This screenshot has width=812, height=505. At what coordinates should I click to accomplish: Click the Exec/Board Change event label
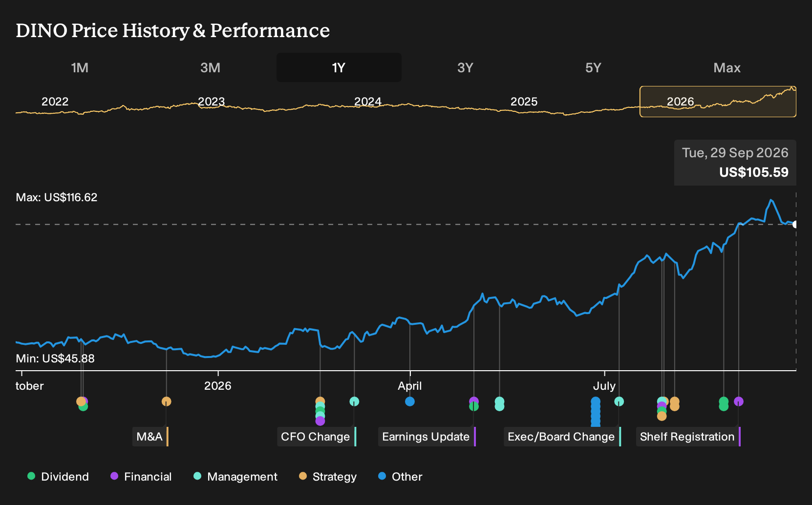pyautogui.click(x=562, y=437)
